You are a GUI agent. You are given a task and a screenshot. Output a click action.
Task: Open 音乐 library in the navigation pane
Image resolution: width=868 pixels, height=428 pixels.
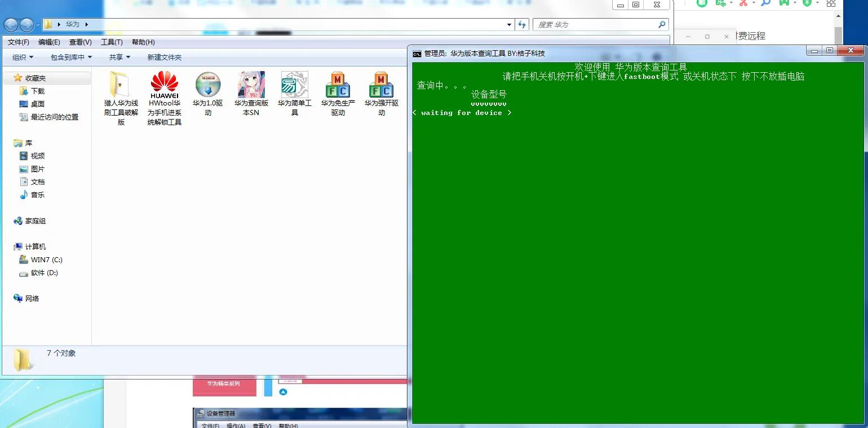tap(38, 195)
